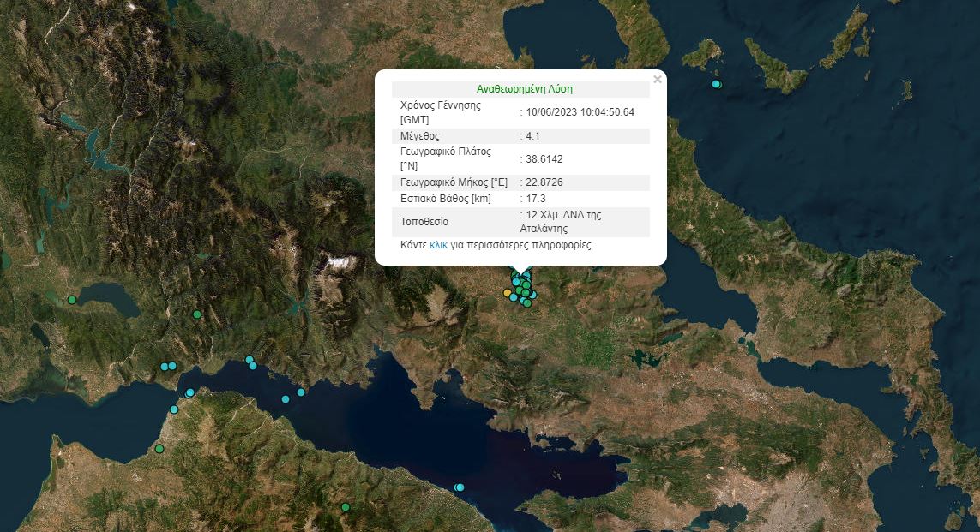Select the yellow earthquake marker in the cluster
980x532 pixels.
(508, 293)
